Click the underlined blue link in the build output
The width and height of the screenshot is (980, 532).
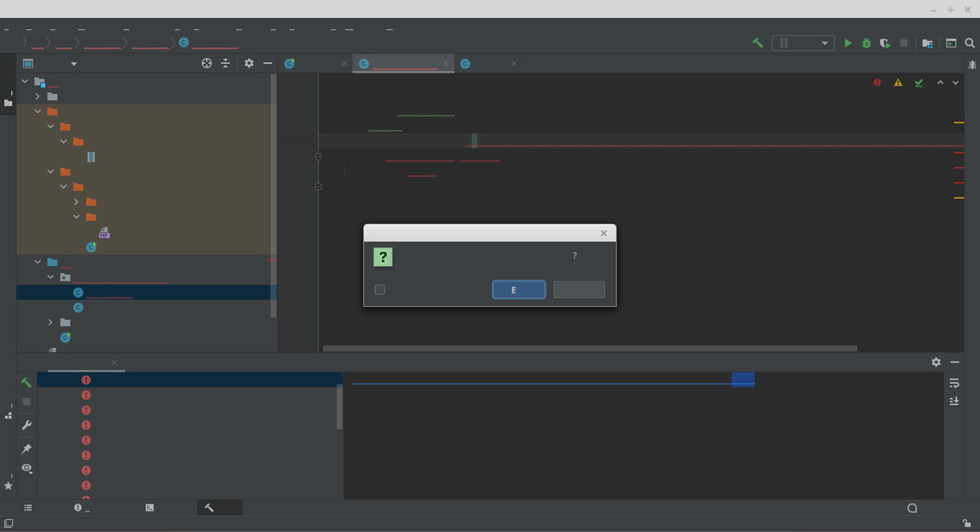pyautogui.click(x=542, y=380)
